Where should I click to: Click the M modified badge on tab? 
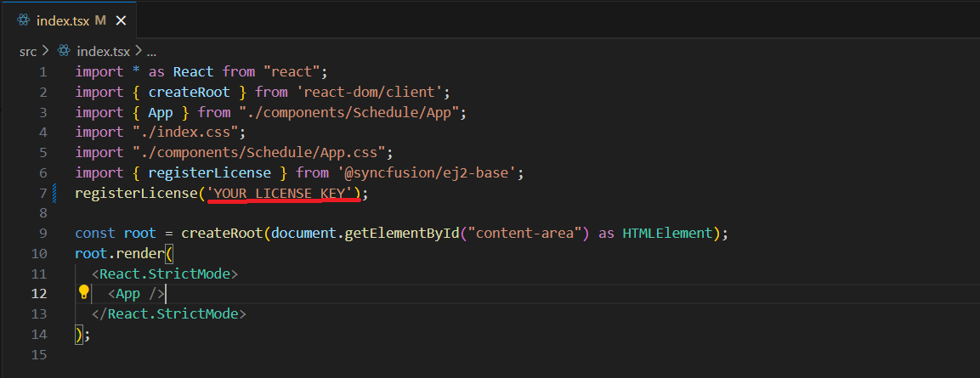[100, 20]
